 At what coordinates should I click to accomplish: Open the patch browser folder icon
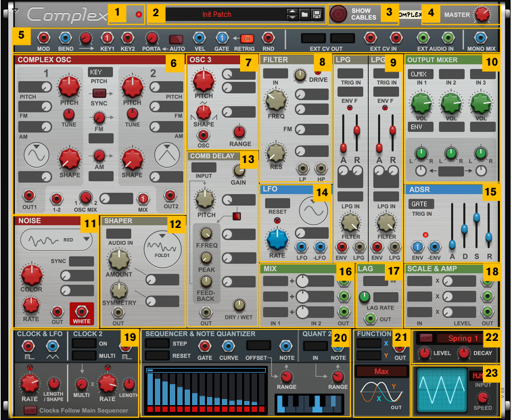[304, 14]
